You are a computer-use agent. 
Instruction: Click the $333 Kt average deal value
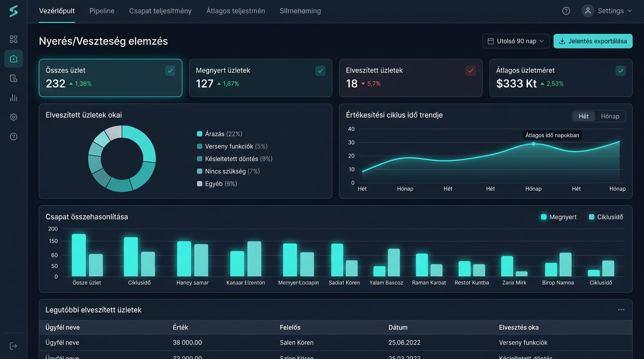point(516,84)
